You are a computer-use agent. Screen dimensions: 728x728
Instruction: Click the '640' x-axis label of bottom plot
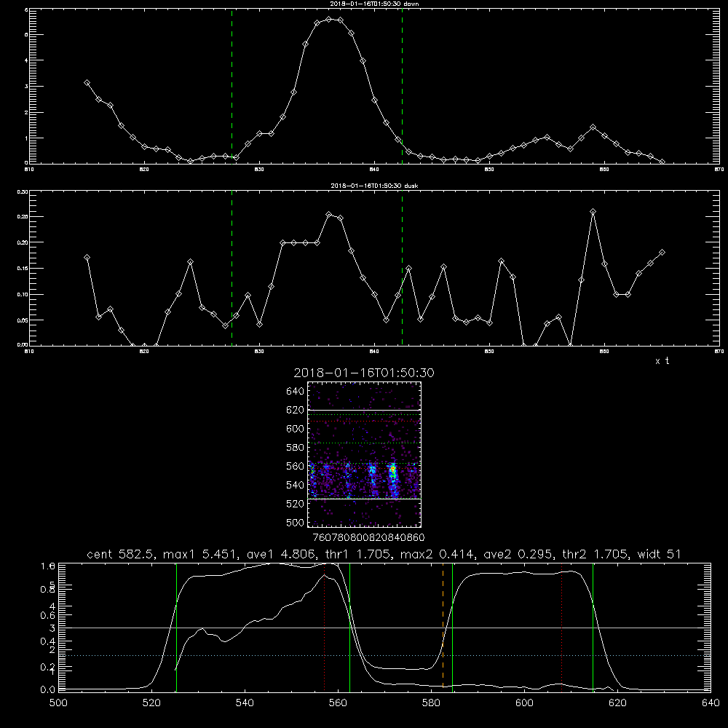point(711,703)
